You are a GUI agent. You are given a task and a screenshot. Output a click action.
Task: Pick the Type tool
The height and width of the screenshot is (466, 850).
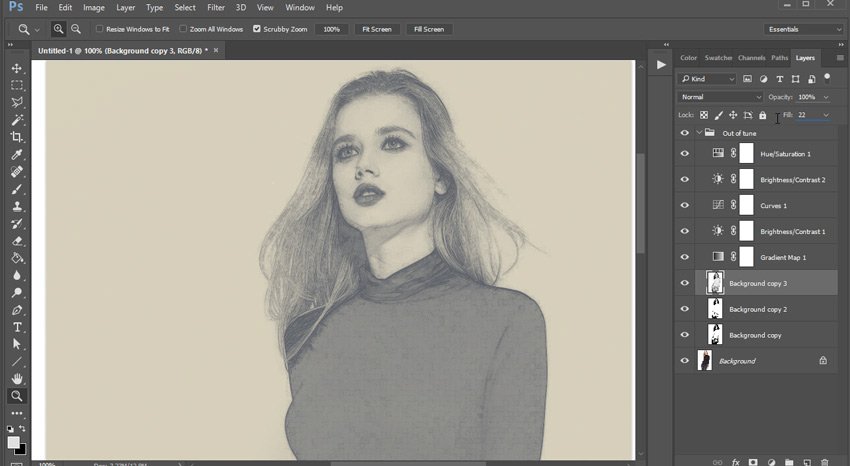tap(17, 327)
